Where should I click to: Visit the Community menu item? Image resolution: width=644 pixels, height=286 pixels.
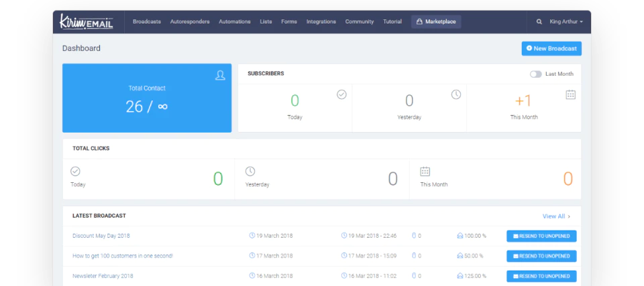click(x=360, y=21)
